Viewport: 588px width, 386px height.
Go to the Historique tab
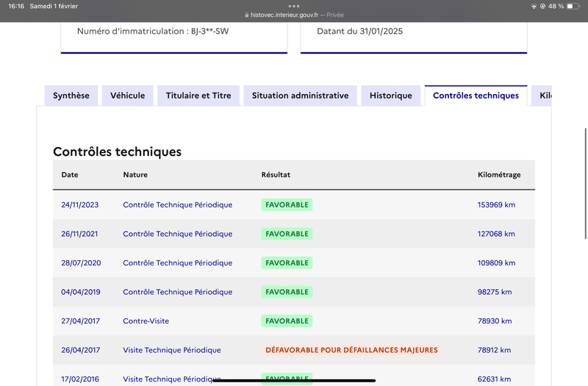tap(391, 96)
